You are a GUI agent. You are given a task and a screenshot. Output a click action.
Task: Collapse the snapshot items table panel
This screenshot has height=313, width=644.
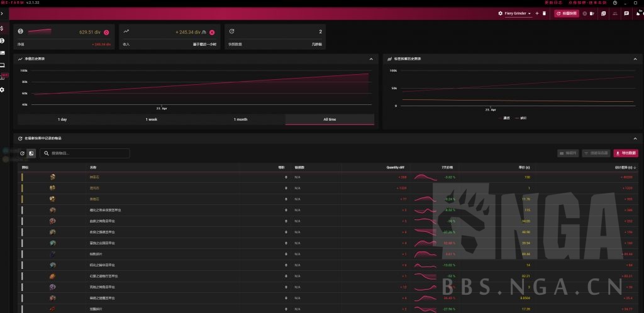click(x=635, y=138)
